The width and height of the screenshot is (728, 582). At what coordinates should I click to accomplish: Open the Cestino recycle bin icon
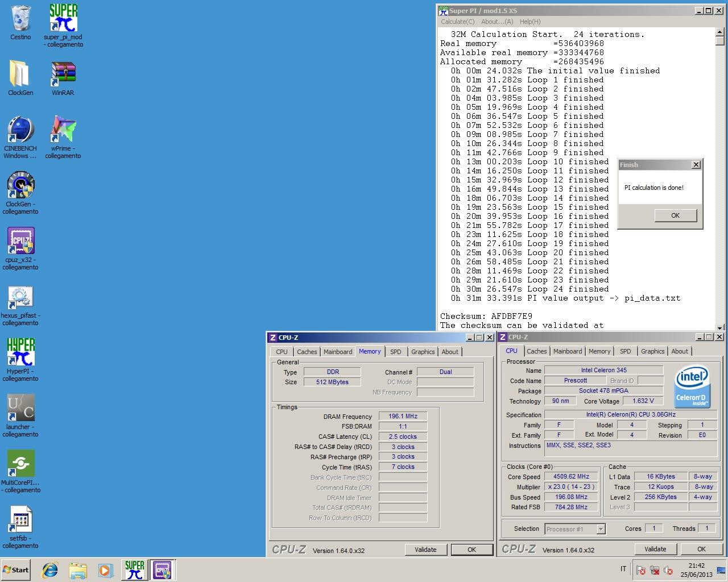pyautogui.click(x=20, y=23)
